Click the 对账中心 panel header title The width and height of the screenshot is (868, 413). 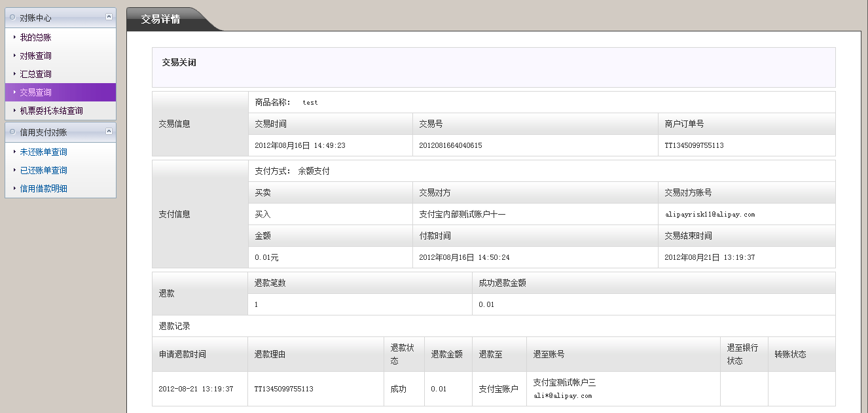pos(35,18)
